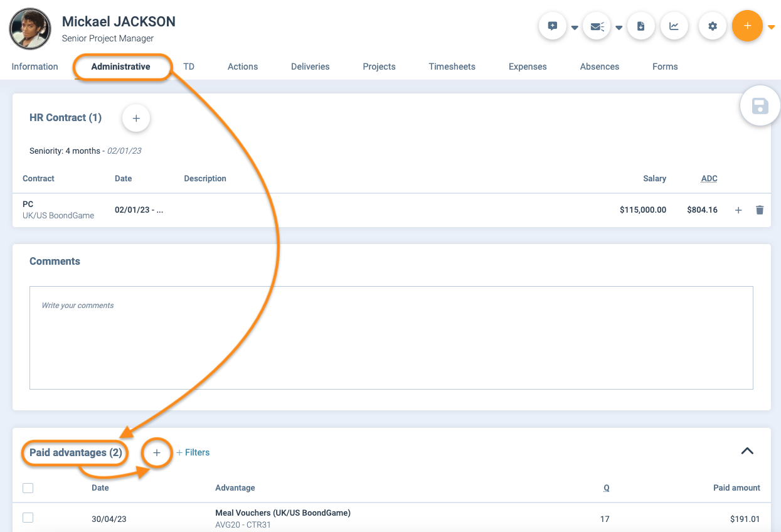
Task: Open the Absences tab
Action: point(599,66)
